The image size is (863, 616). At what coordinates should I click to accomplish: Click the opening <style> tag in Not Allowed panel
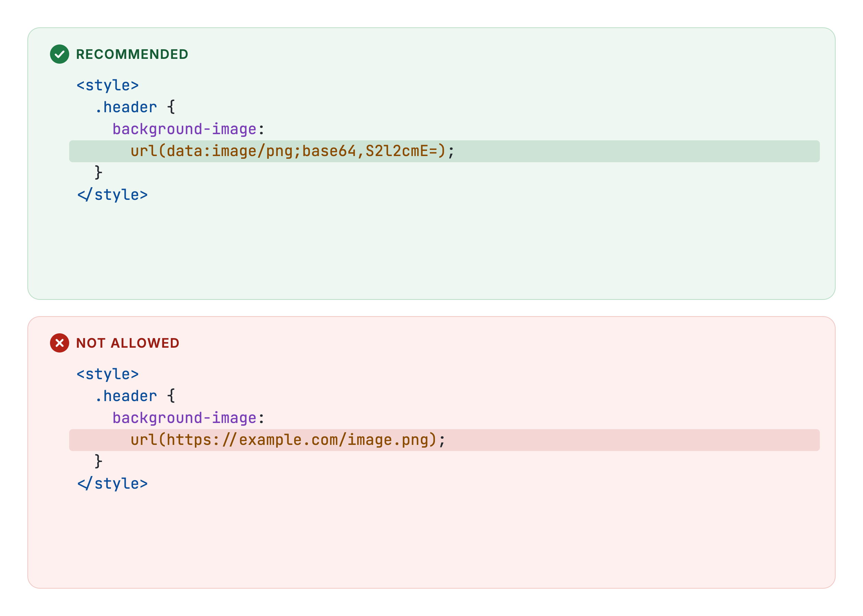pos(108,374)
